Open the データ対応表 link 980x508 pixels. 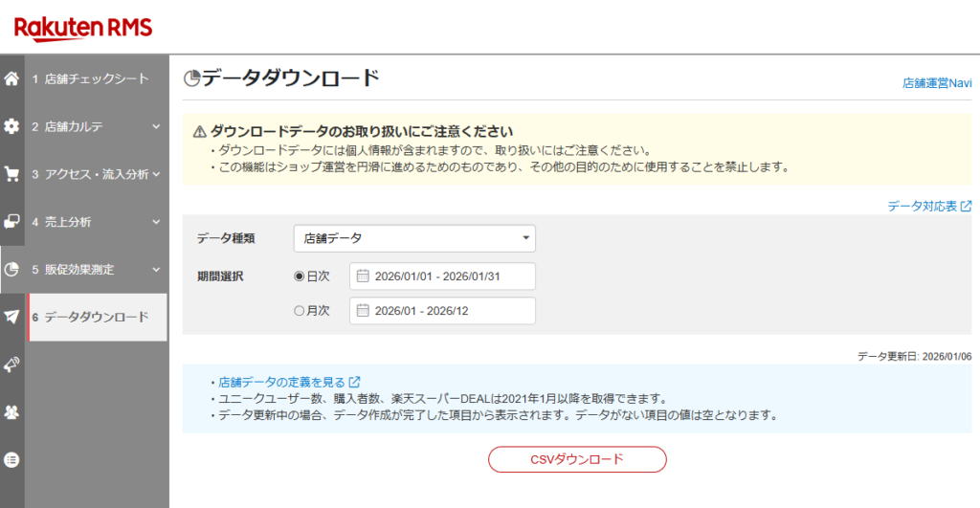coord(922,207)
